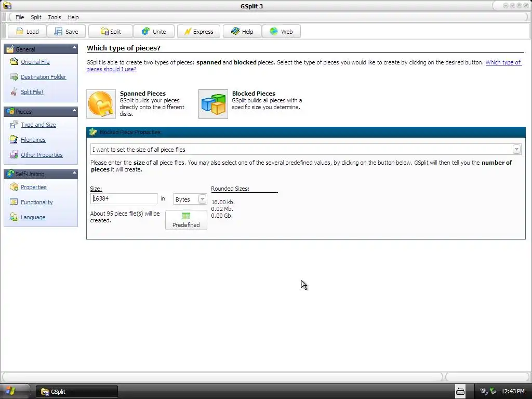
Task: Click the Type and Size icon
Action: [x=14, y=125]
